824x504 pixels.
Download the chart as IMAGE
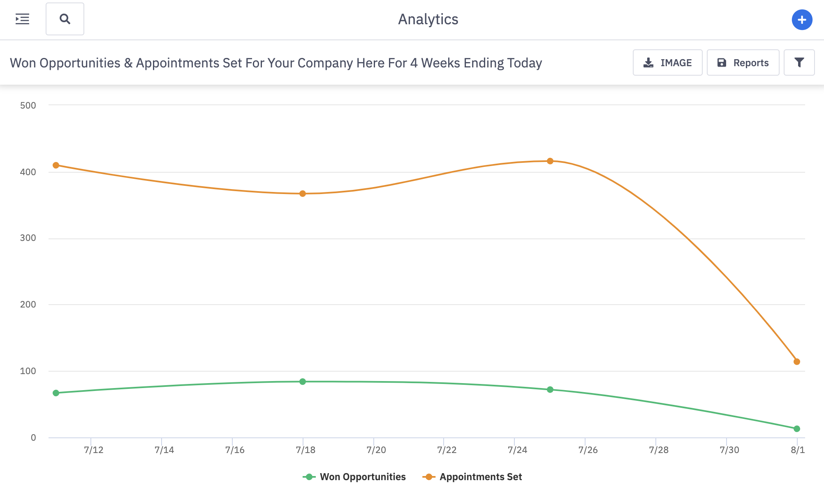[667, 62]
